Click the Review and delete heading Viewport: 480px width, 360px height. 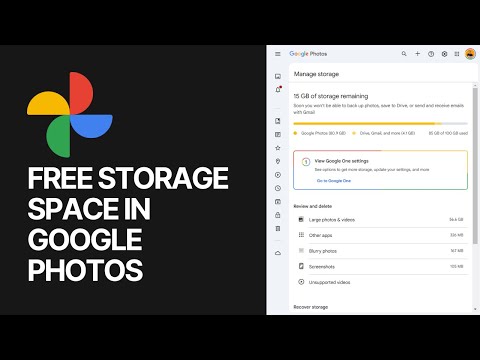(313, 206)
